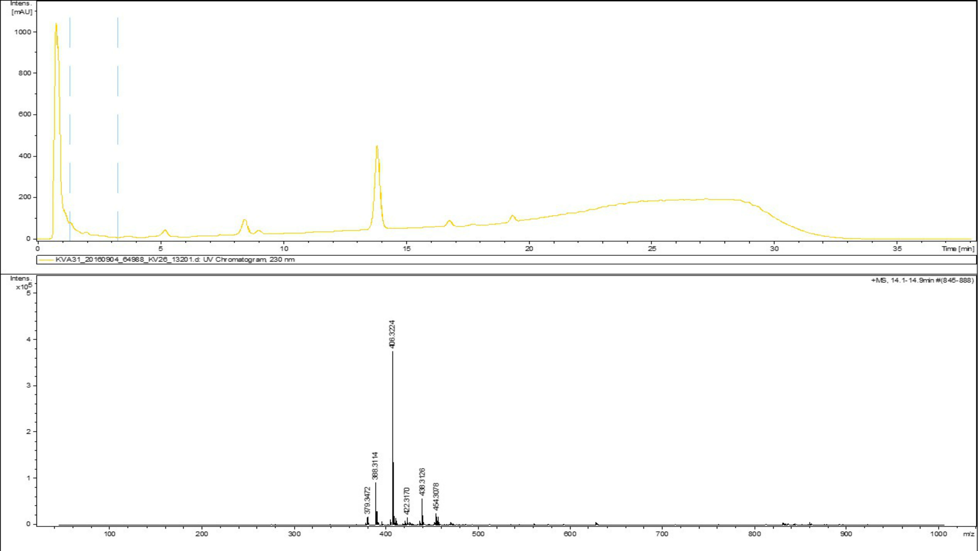The height and width of the screenshot is (551, 980).
Task: Click the yellow legend line swatch
Action: [x=46, y=260]
